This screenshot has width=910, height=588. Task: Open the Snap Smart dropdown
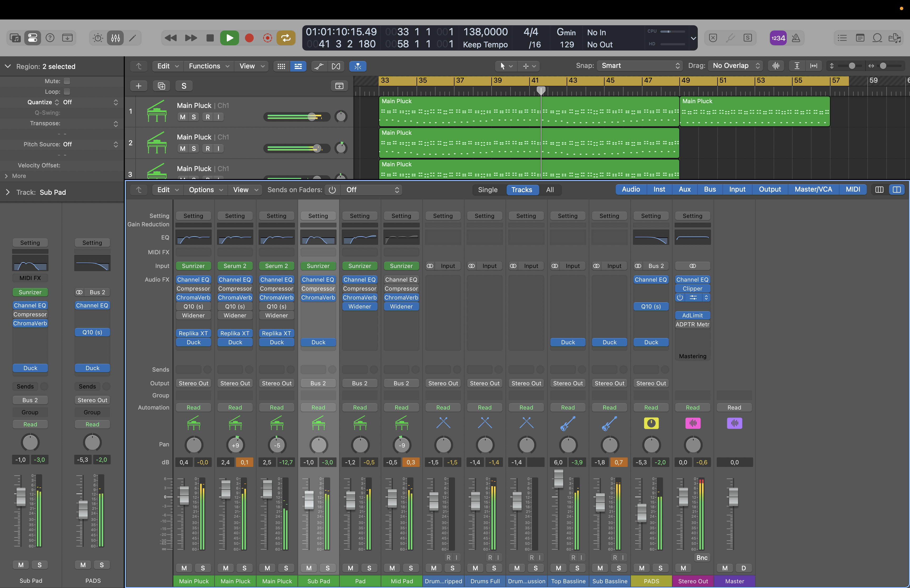tap(640, 66)
